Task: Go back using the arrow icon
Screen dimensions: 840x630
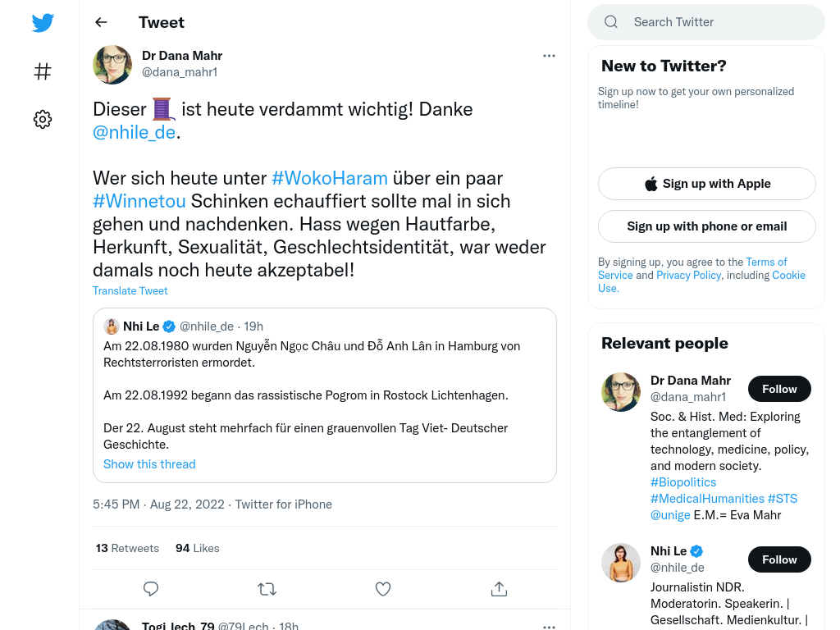Action: (x=101, y=22)
